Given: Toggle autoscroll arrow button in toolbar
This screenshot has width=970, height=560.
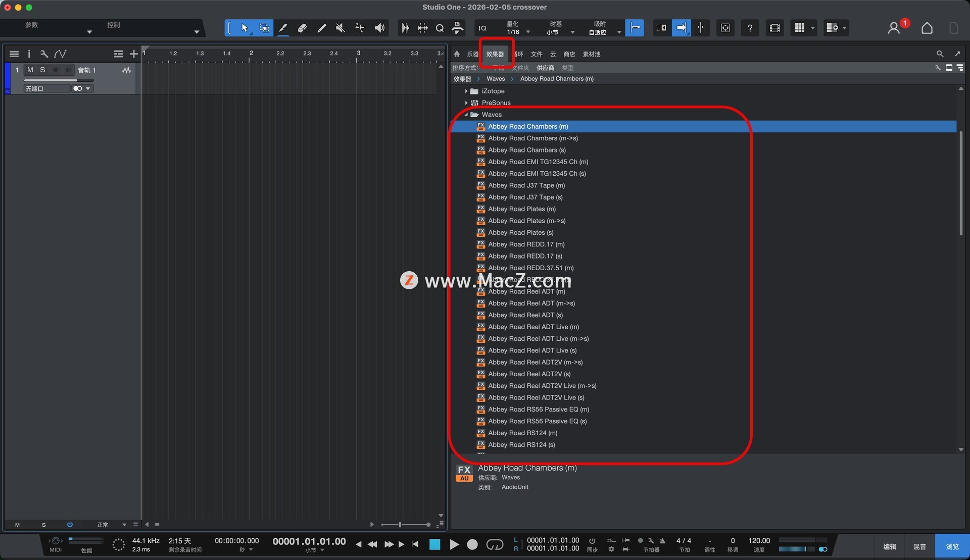Looking at the screenshot, I should [x=681, y=28].
